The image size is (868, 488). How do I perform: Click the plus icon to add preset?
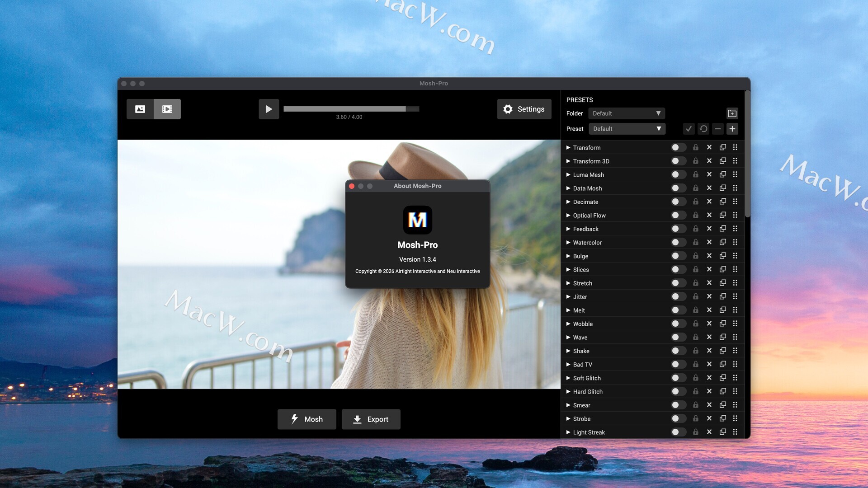[732, 129]
